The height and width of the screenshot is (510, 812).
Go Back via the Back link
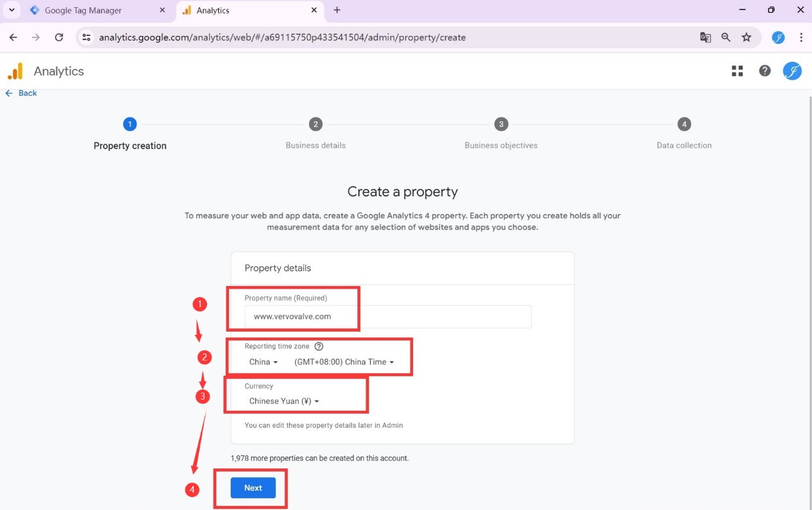tap(21, 93)
